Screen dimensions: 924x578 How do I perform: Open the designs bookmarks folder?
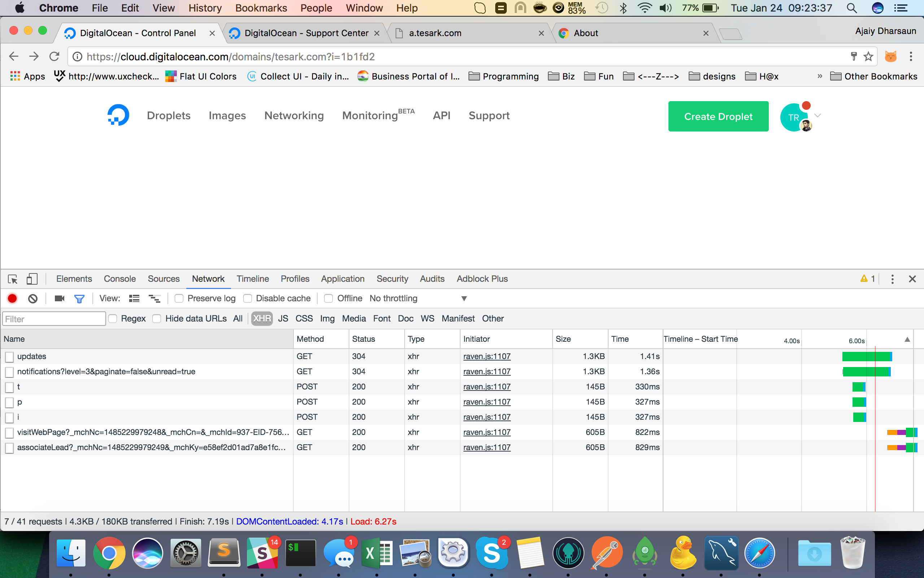coord(712,77)
